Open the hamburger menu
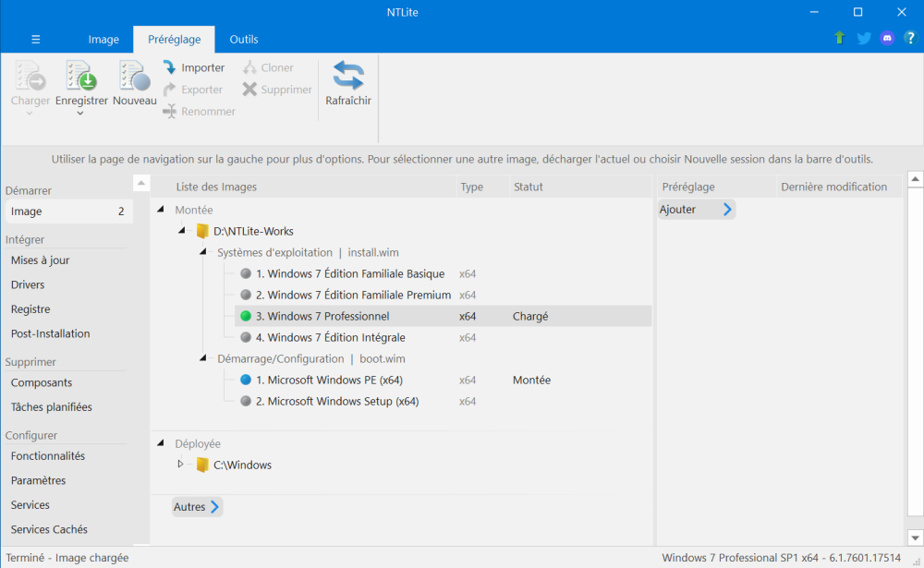The width and height of the screenshot is (924, 568). (36, 40)
